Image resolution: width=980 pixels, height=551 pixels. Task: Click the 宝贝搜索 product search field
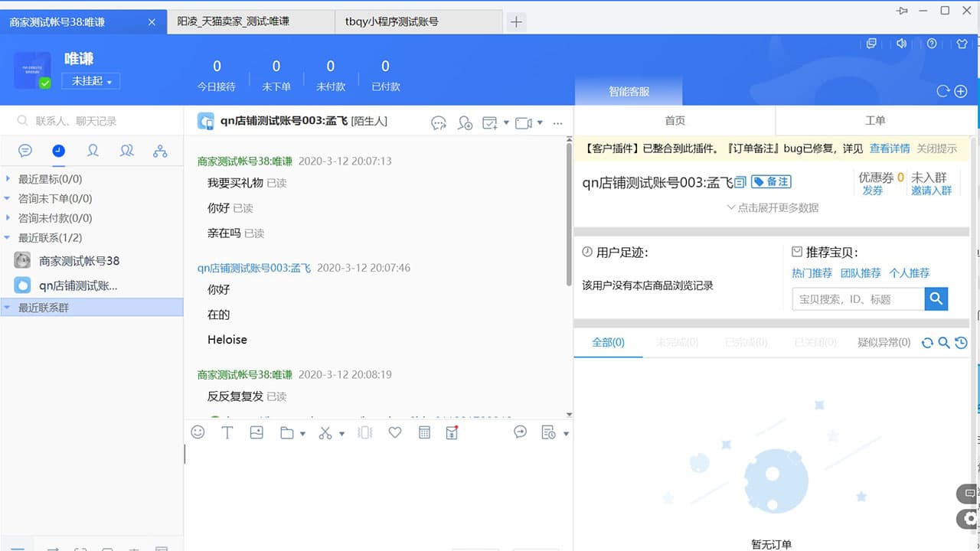(x=857, y=299)
